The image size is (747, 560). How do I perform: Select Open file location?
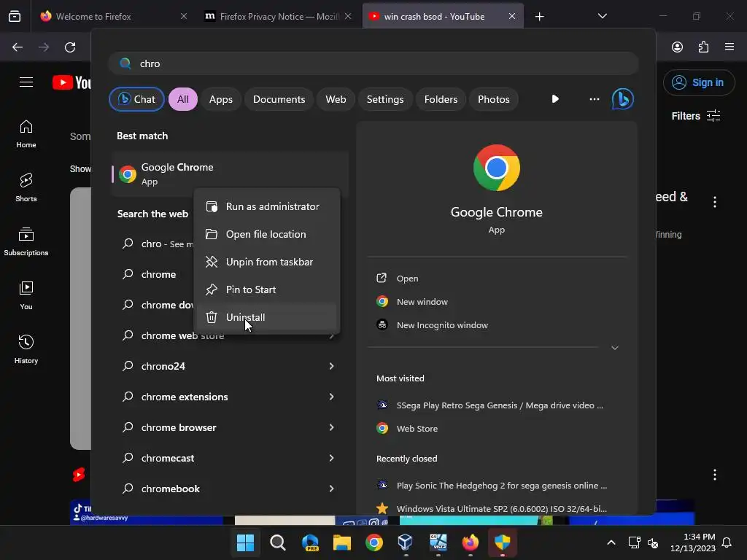pos(267,234)
